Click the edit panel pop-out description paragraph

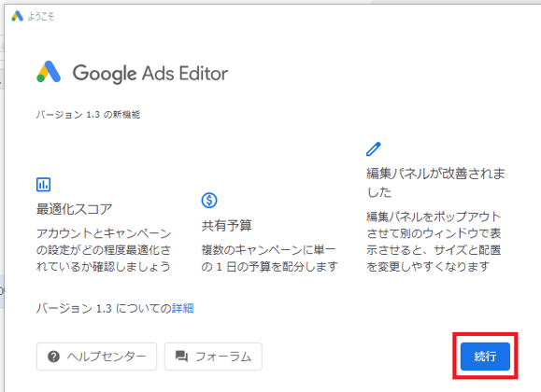point(434,242)
